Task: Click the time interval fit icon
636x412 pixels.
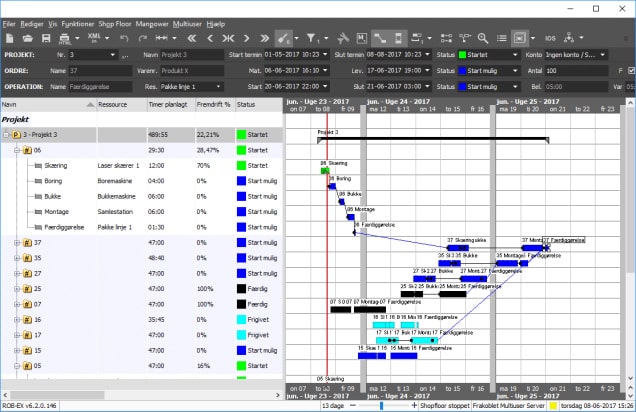Action: [162, 38]
